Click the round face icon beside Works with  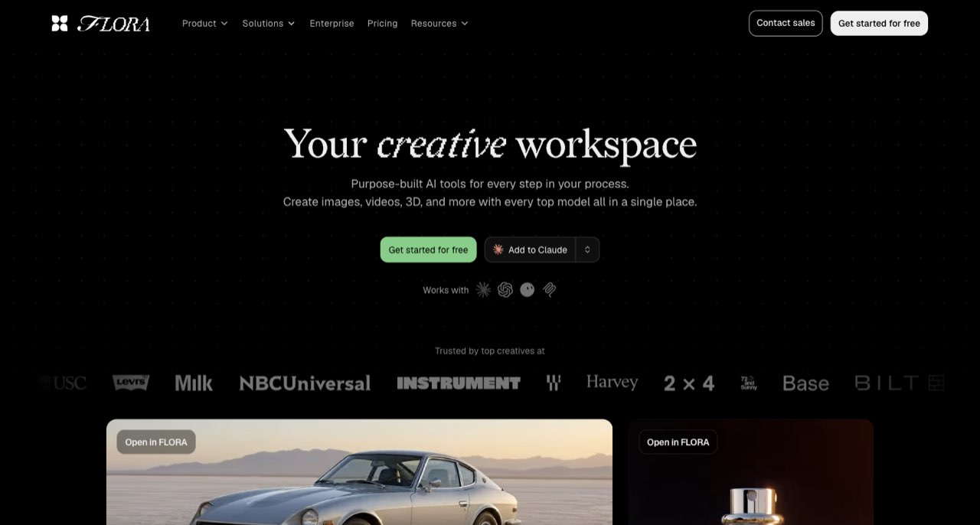(528, 289)
